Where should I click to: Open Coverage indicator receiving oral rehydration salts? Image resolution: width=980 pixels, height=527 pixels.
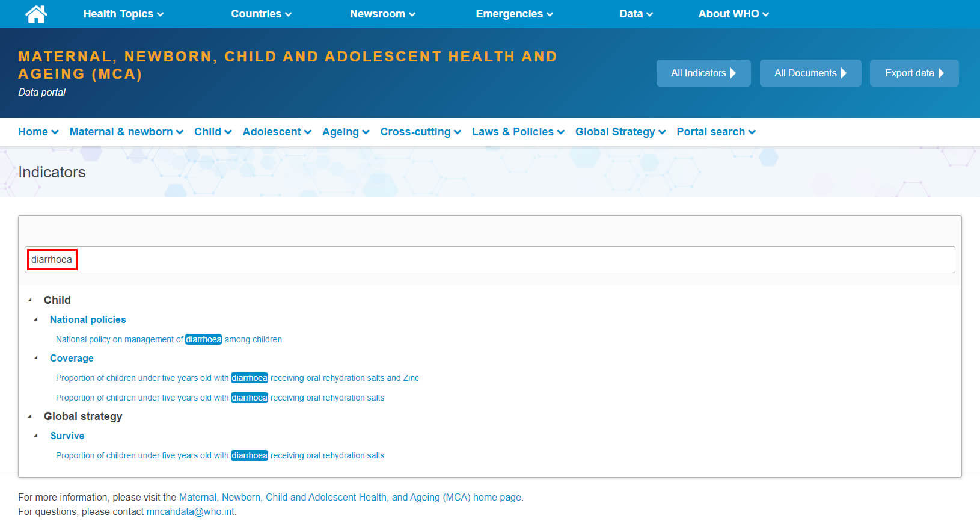point(220,398)
